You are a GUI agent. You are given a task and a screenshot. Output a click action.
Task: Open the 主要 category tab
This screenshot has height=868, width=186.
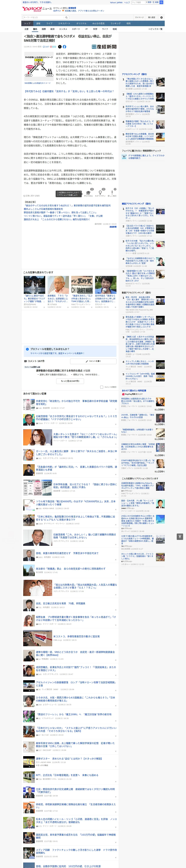click(26, 29)
